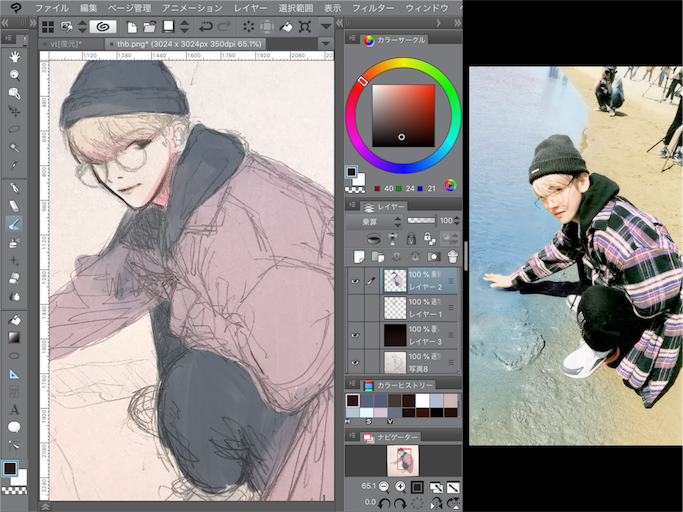
Task: Open the フィルター menu
Action: click(372, 8)
